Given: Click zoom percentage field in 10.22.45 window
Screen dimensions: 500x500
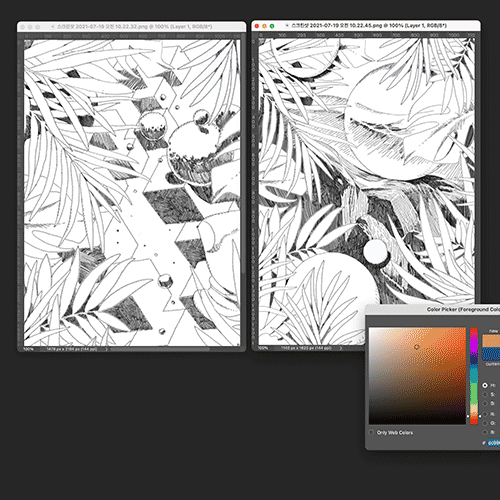Looking at the screenshot, I should (x=263, y=348).
